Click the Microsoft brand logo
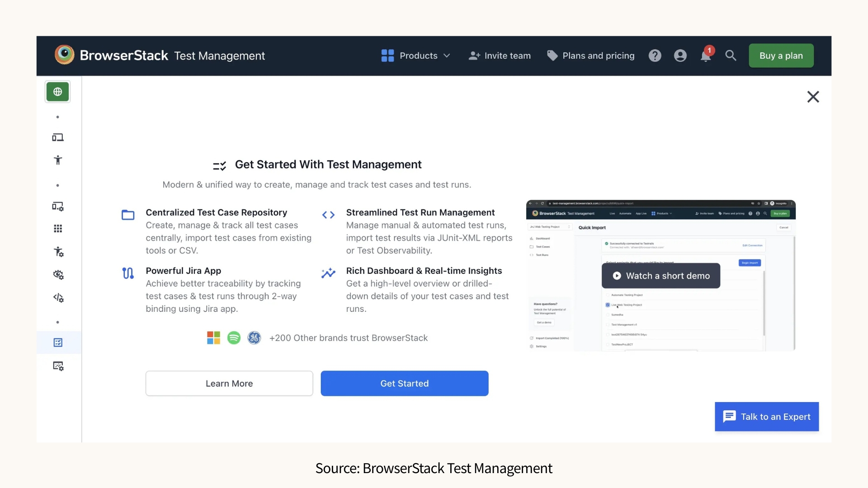 click(213, 338)
